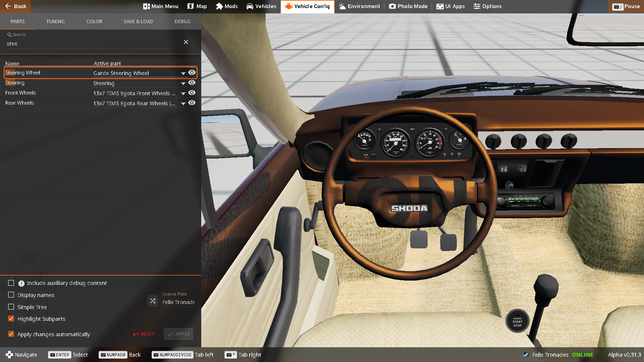Click the Tab right key hint
The width and height of the screenshot is (644, 362).
pos(243,355)
